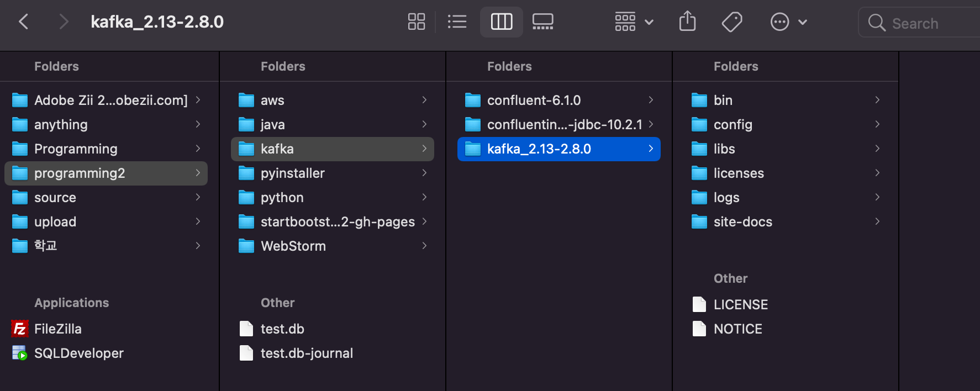Select the config folder
This screenshot has width=980, height=391.
[x=786, y=124]
